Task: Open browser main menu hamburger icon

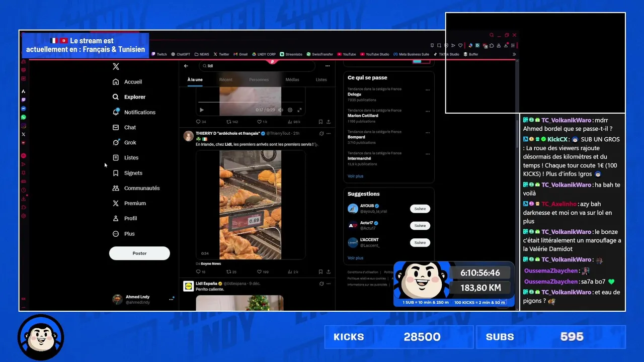Action: click(513, 45)
